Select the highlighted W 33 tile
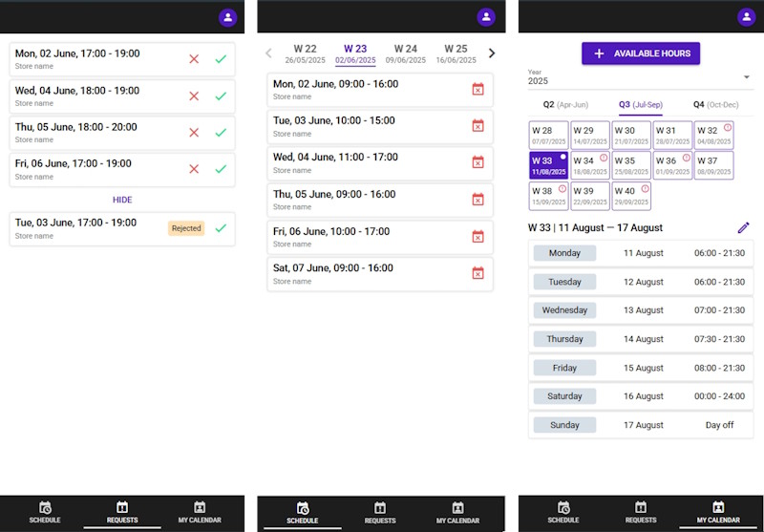The image size is (764, 532). coord(548,165)
